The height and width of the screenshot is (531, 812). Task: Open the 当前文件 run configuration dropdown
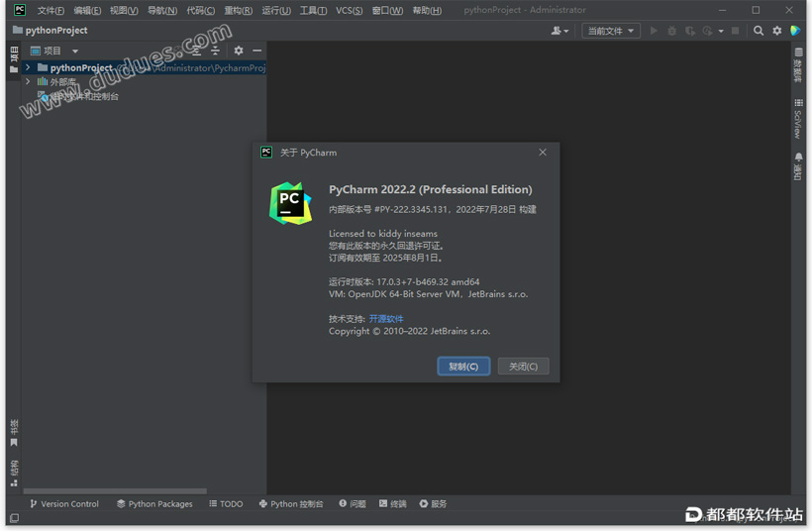[611, 31]
